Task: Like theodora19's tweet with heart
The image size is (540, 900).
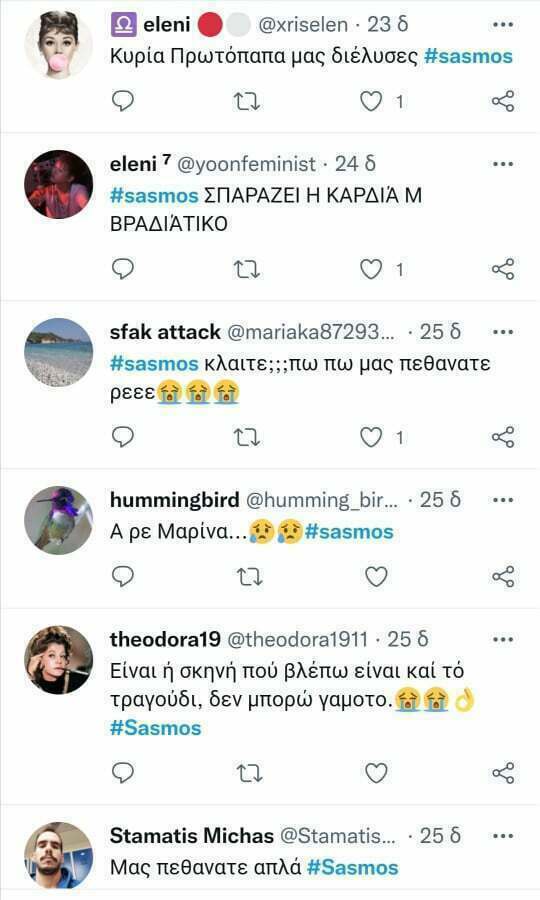Action: tap(376, 774)
